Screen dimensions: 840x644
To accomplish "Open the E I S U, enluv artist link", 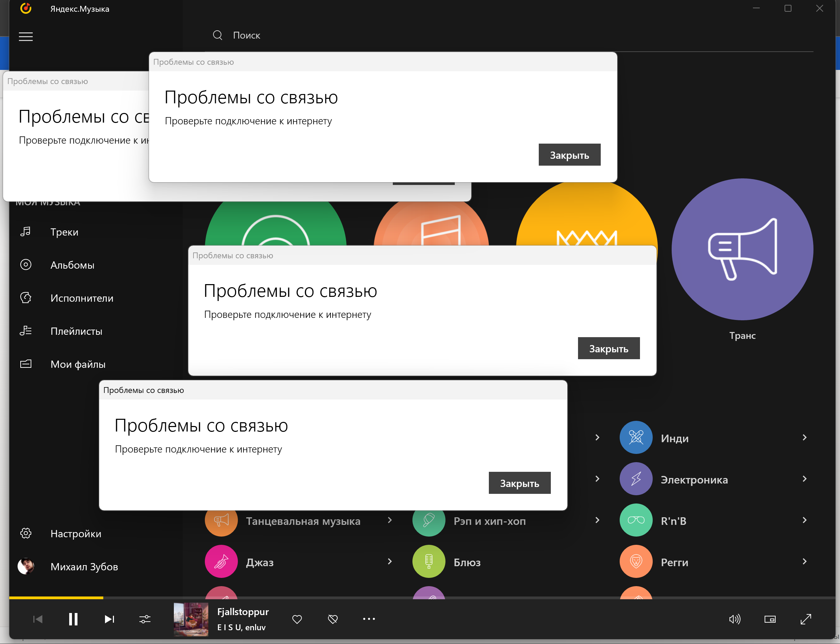I will 241,627.
